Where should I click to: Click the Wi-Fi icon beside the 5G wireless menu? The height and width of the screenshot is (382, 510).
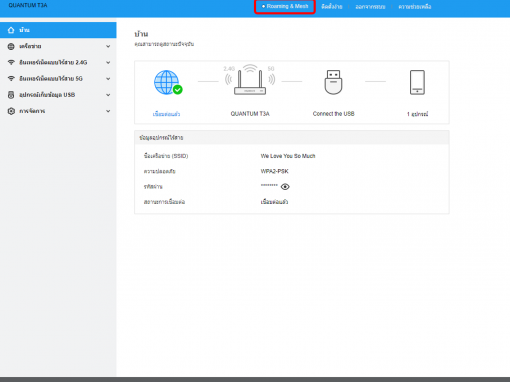[x=11, y=79]
